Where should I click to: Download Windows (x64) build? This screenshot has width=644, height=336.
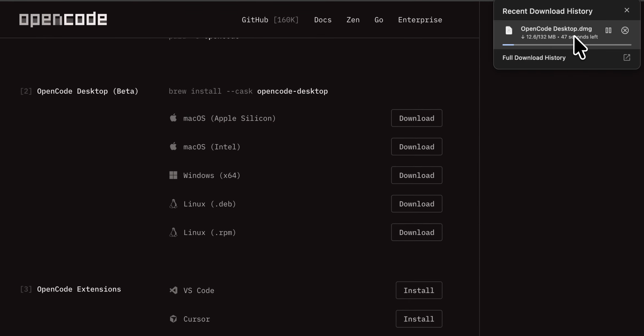point(417,175)
